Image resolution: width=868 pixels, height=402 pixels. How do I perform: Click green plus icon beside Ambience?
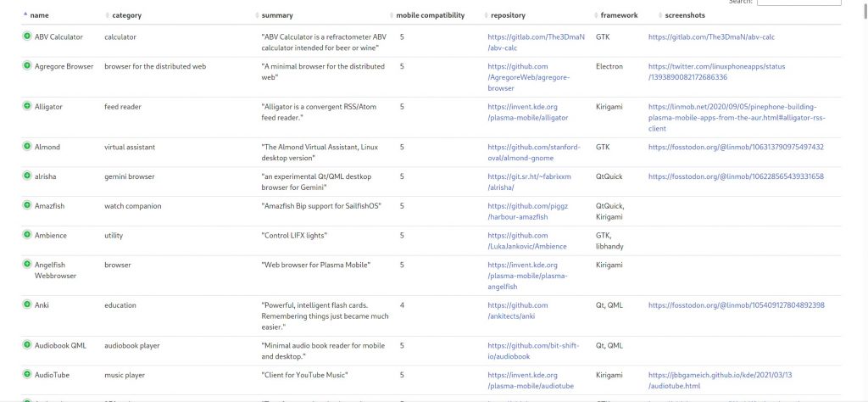click(26, 235)
